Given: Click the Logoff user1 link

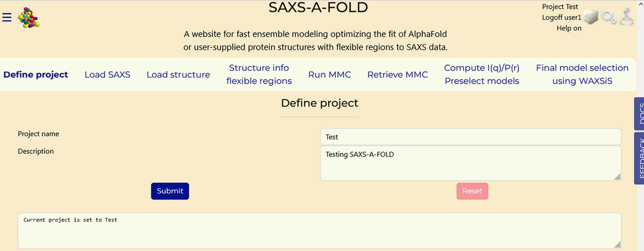Looking at the screenshot, I should pyautogui.click(x=562, y=18).
